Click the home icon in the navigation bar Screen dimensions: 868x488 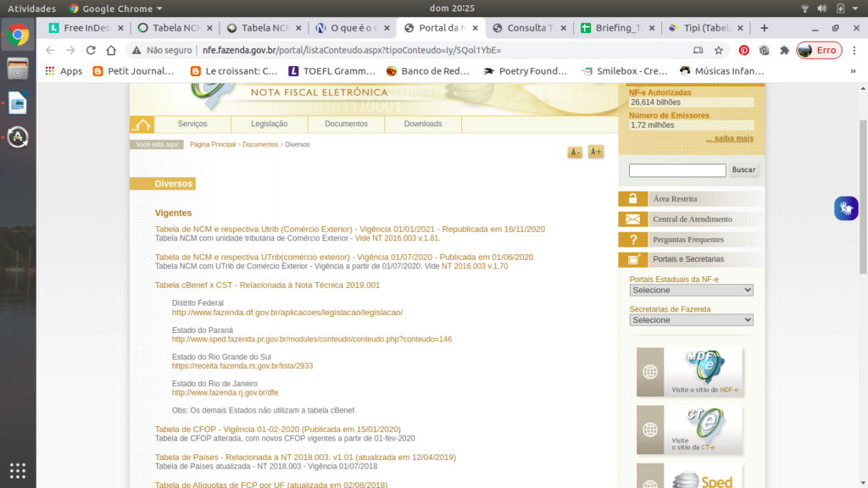142,125
